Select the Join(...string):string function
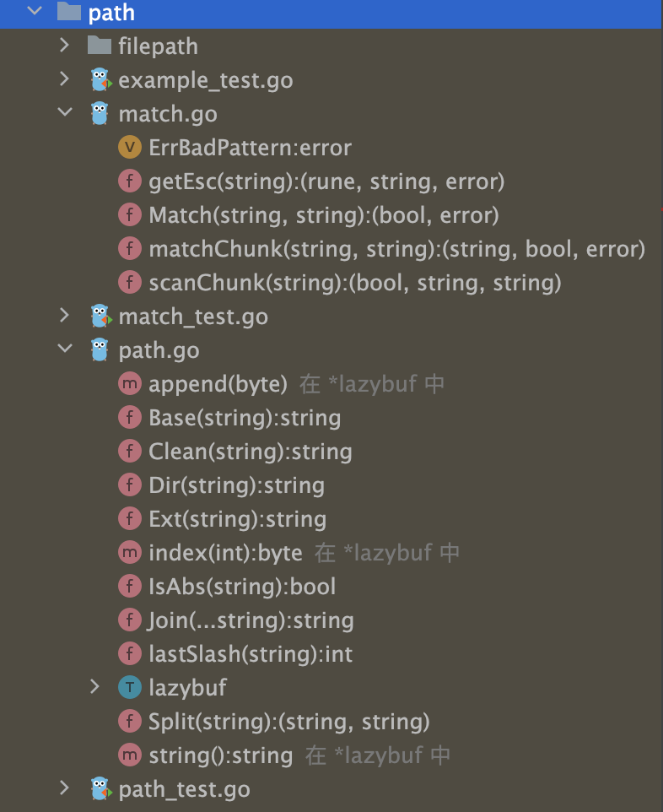Screen dimensions: 663x812 click(x=251, y=620)
